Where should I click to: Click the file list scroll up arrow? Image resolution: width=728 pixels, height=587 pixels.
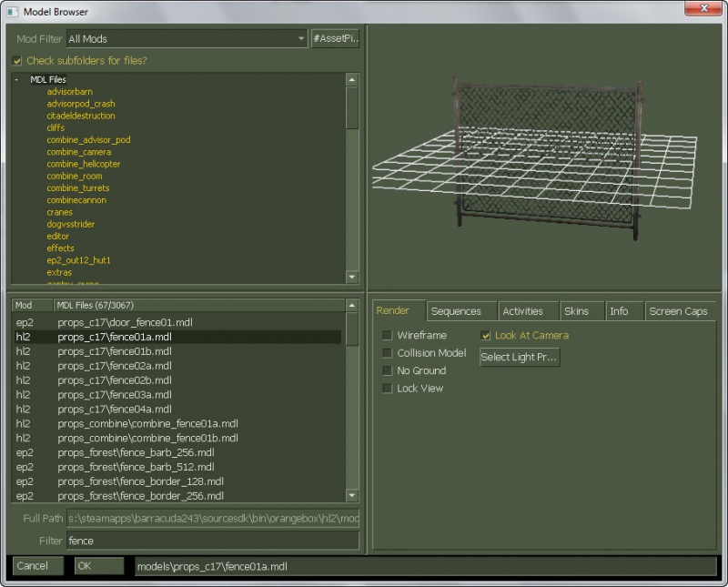click(352, 305)
